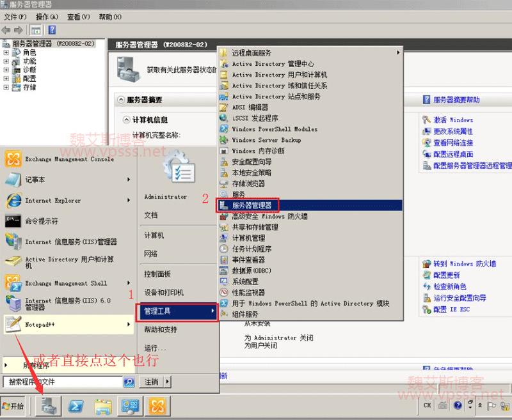Open Server Manager from the taskbar

[x=48, y=406]
